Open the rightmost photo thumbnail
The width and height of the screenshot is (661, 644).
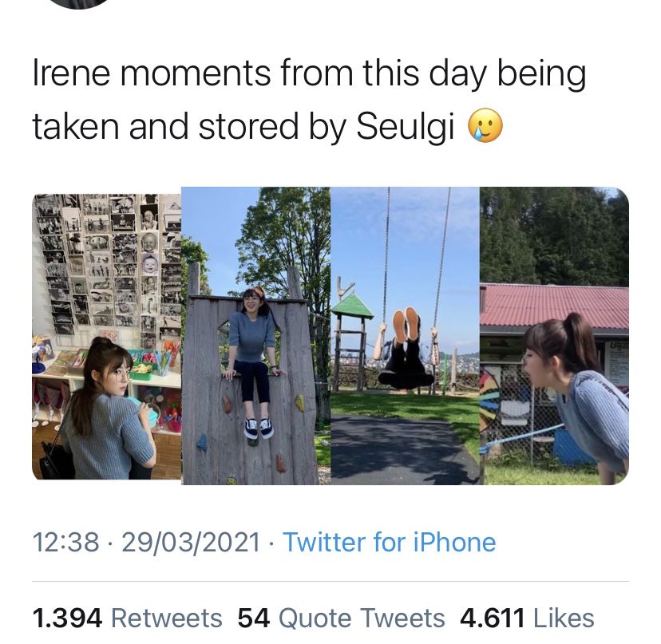pos(554,335)
